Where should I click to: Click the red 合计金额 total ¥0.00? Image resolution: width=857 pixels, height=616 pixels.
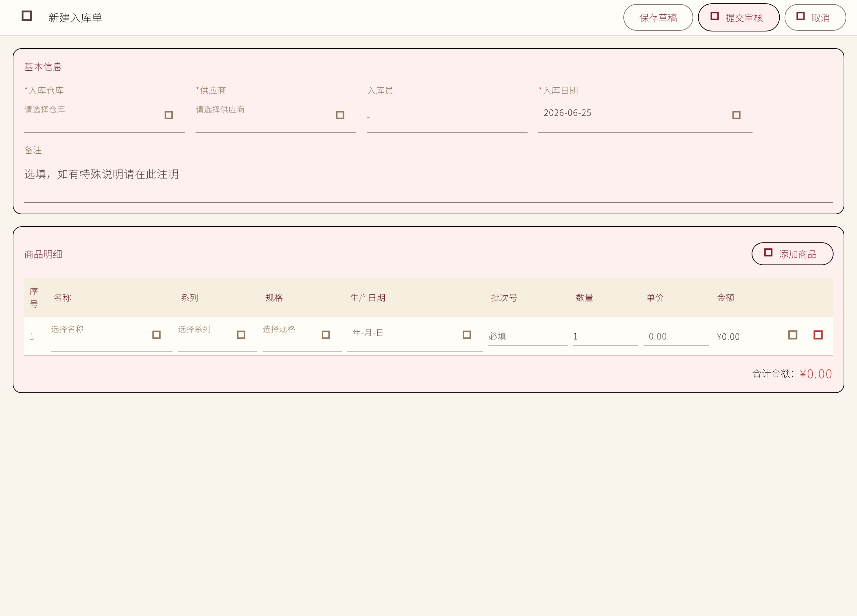[816, 374]
